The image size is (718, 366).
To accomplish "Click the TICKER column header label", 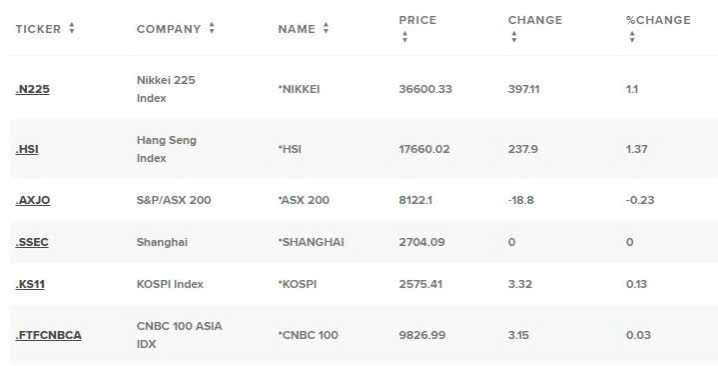I will click(38, 29).
